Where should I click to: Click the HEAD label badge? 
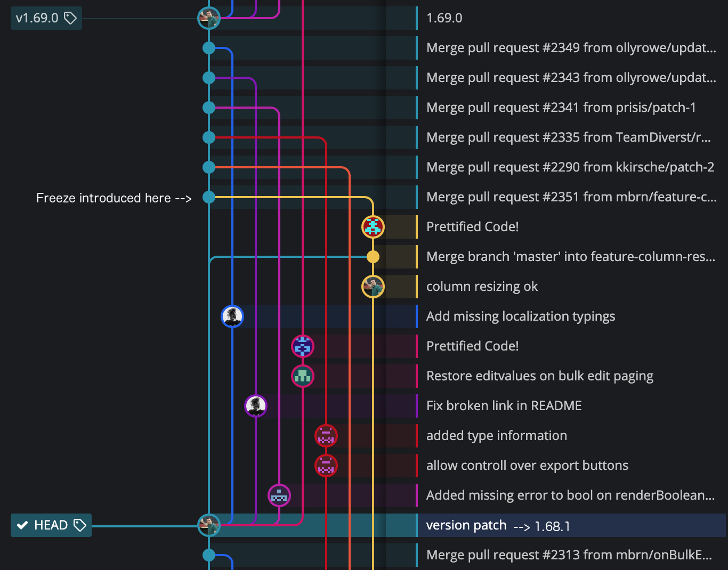51,525
